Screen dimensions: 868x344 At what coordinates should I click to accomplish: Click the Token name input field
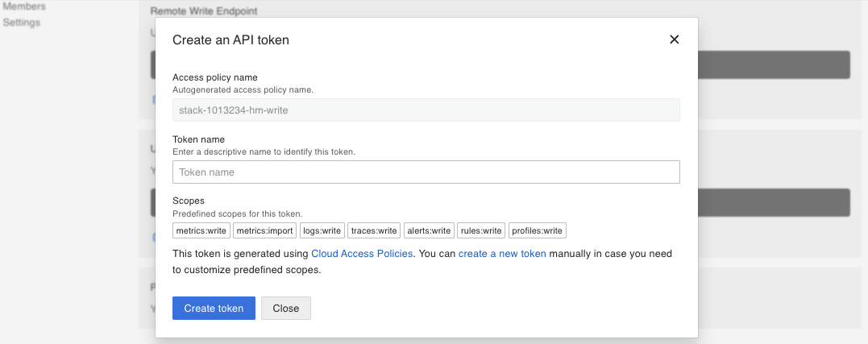coord(426,172)
